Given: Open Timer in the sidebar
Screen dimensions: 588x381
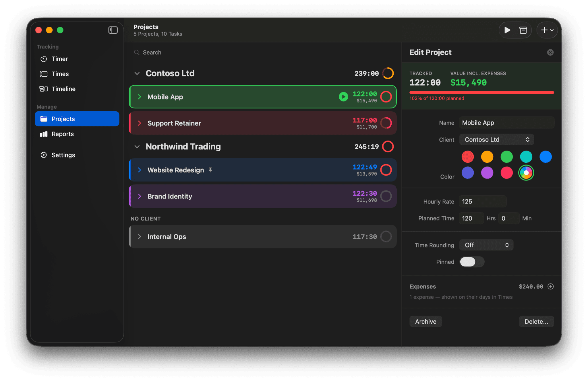Looking at the screenshot, I should (x=77, y=59).
